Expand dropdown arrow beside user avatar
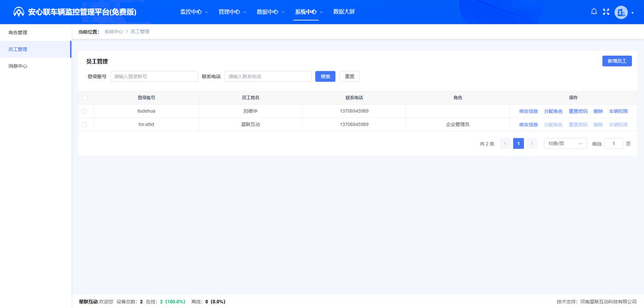Screen dimensions: 644x308 click(x=632, y=13)
